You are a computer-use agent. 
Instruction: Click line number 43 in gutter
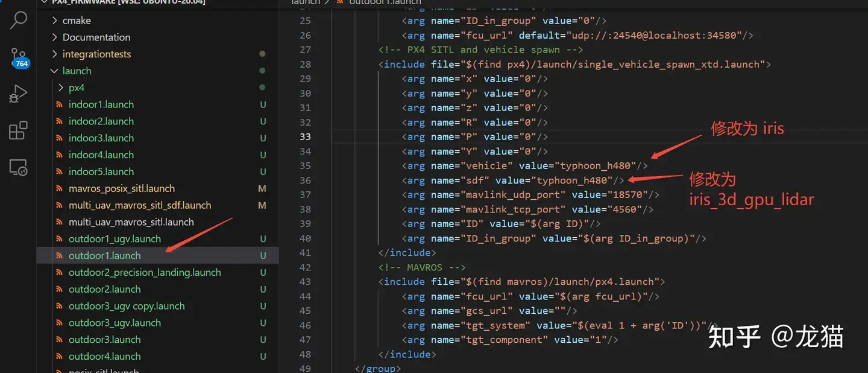coord(305,282)
